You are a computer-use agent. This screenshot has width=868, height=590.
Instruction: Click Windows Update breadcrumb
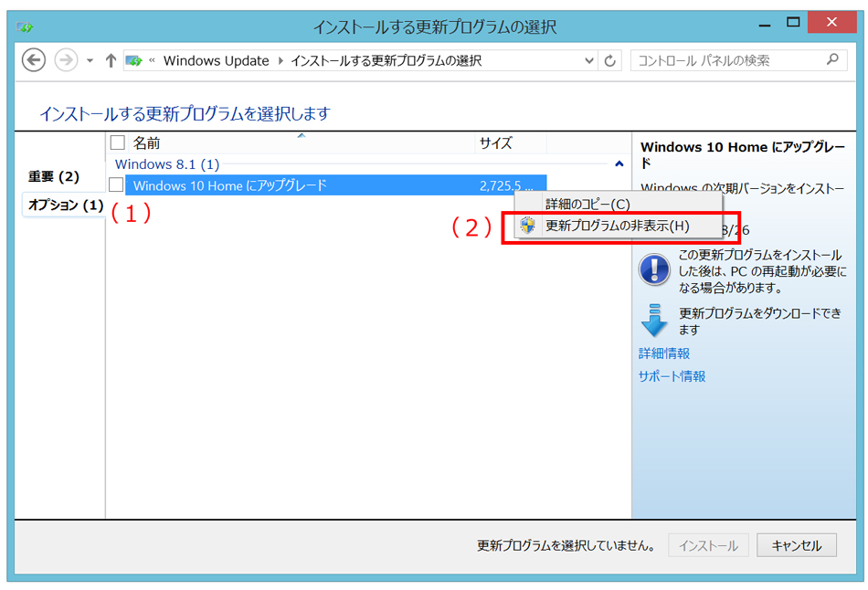[x=216, y=60]
